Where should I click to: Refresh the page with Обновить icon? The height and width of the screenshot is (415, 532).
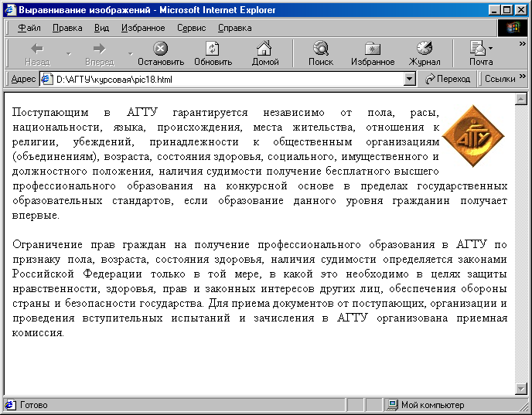[x=213, y=49]
